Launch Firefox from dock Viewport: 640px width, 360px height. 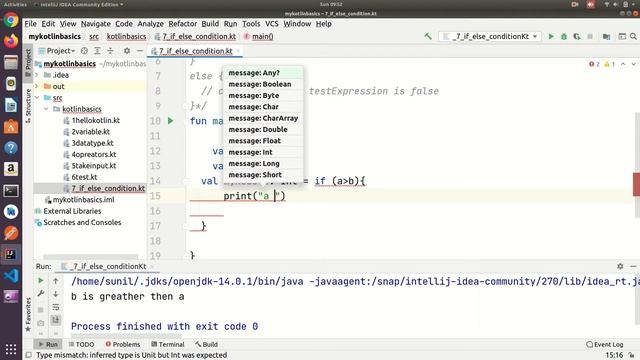11,41
